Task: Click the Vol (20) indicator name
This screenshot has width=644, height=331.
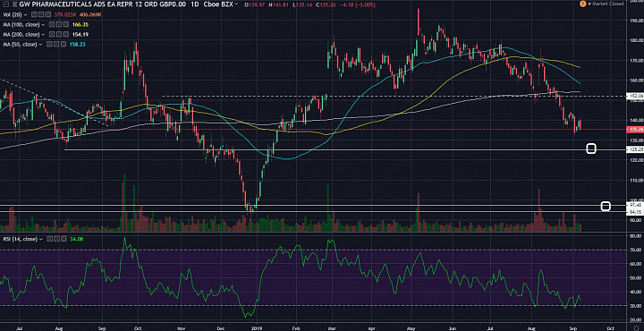Action: pos(13,14)
